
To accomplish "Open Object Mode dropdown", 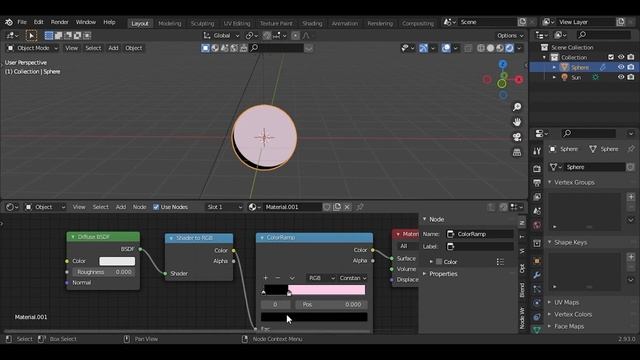I will tap(33, 48).
